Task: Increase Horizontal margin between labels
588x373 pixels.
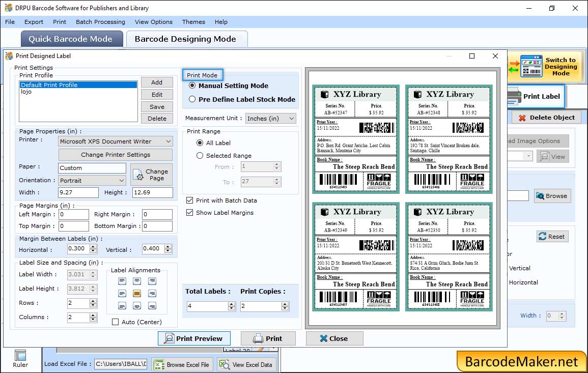Action: click(x=93, y=246)
